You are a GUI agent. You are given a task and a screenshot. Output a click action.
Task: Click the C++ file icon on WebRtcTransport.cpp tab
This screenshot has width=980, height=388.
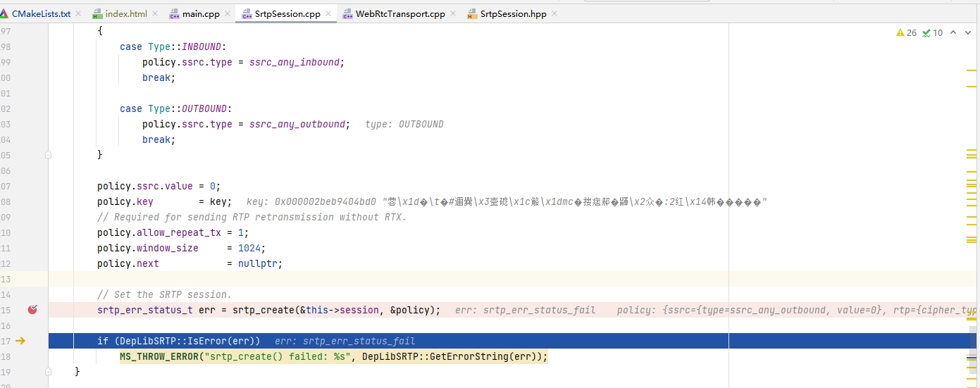pos(347,13)
